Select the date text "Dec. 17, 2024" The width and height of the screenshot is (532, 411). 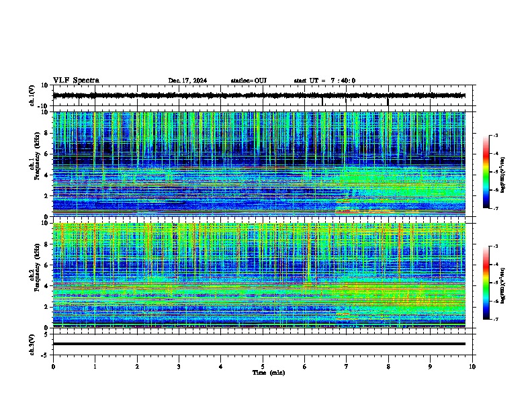coord(187,81)
